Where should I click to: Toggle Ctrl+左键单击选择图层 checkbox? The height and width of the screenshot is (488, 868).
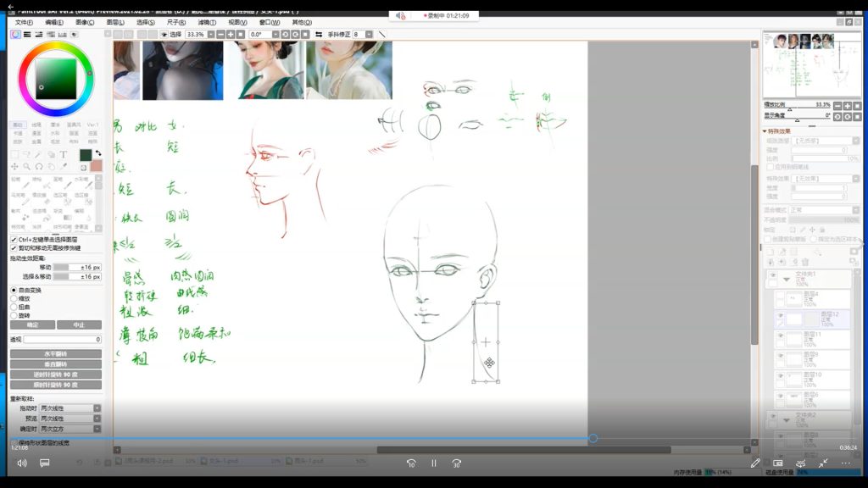pos(14,240)
